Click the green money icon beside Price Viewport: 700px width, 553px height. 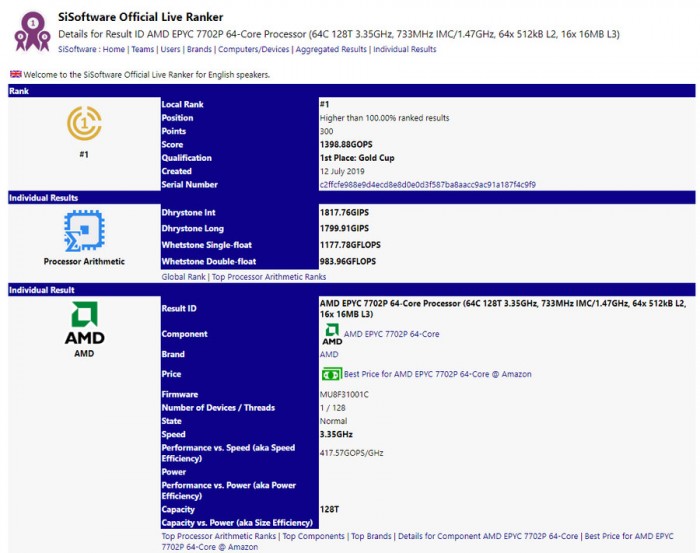click(330, 374)
